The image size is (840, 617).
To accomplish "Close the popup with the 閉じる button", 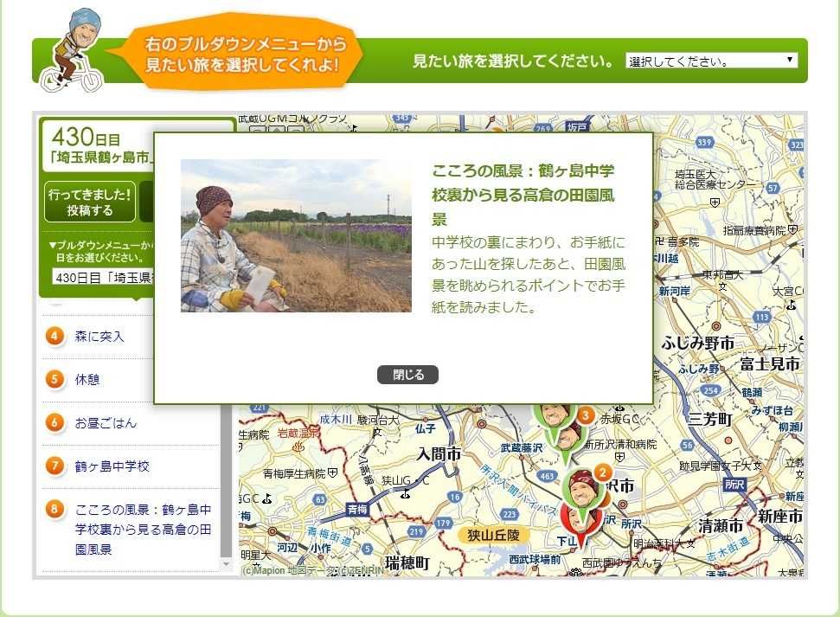I will click(x=407, y=375).
